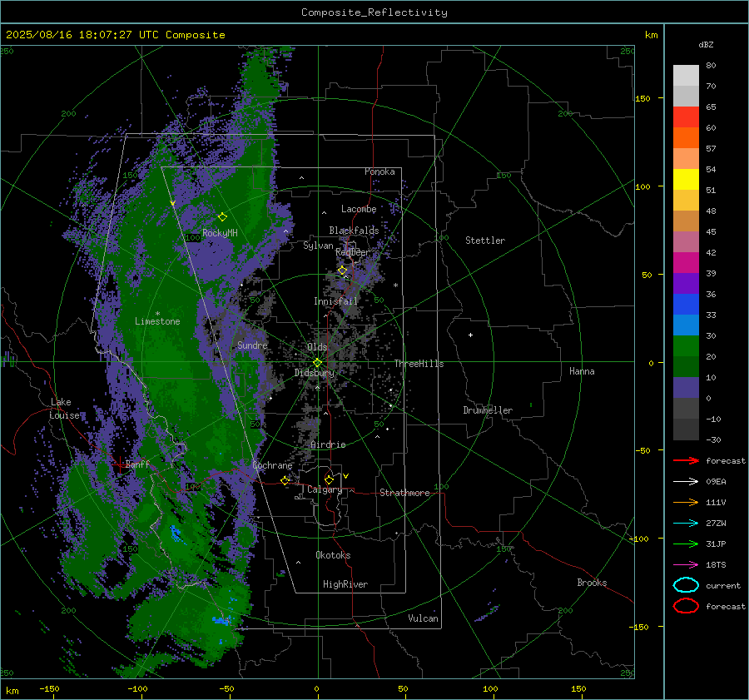This screenshot has height=700, width=749.
Task: Click the yellow diamond marker near RedDeer
Action: (x=342, y=271)
